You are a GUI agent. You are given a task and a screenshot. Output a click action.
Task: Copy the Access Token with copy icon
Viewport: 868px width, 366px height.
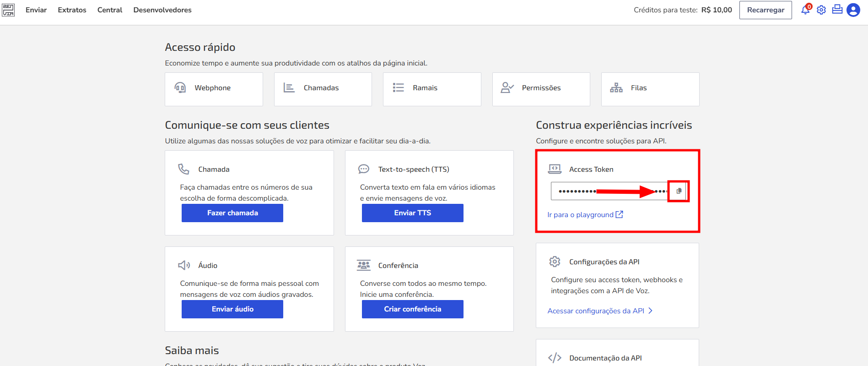679,191
